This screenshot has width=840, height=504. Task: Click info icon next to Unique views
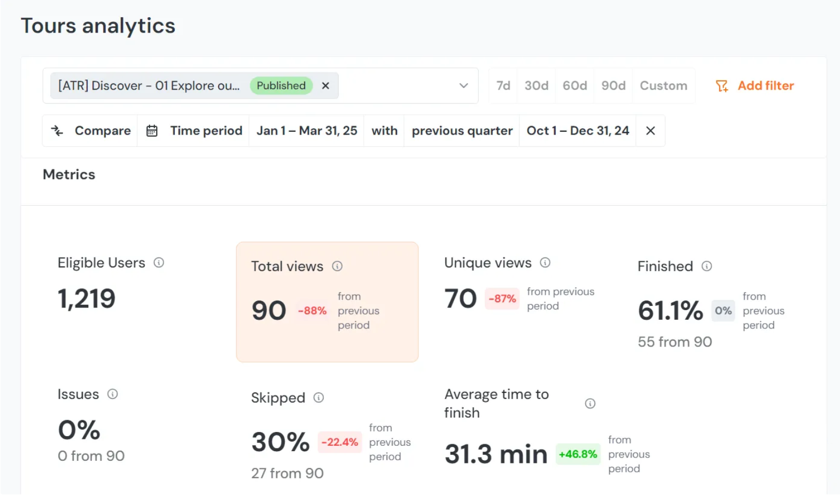[x=545, y=263]
